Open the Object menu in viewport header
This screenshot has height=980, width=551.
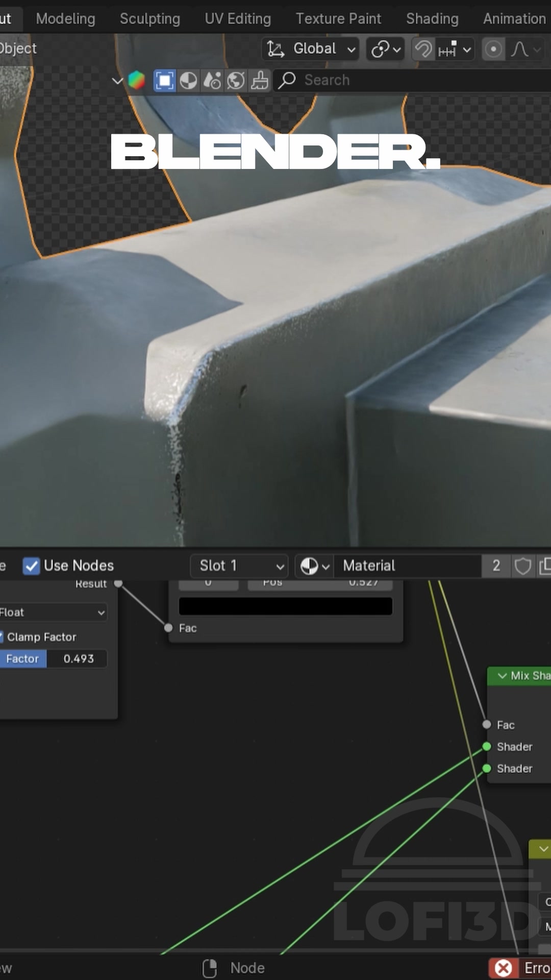[x=18, y=48]
